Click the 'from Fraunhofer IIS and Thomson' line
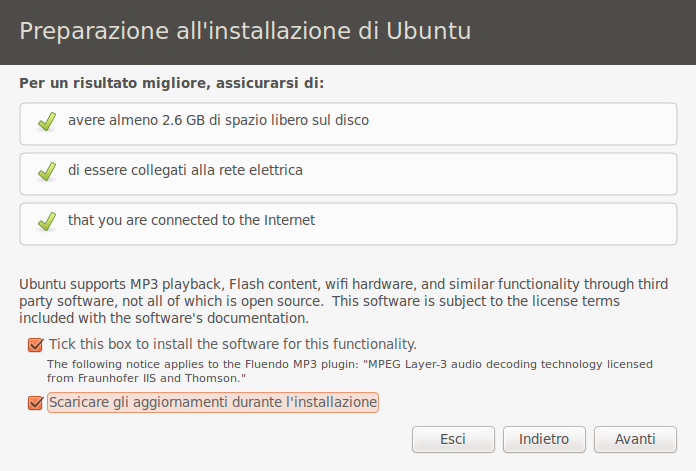This screenshot has width=696, height=471. (x=146, y=379)
